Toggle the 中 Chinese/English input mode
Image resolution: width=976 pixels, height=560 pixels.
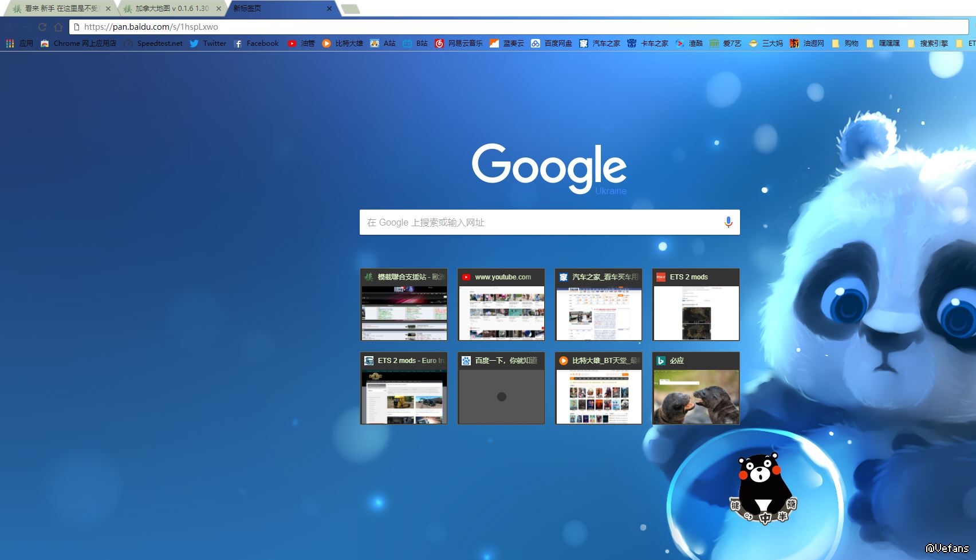[x=765, y=519]
